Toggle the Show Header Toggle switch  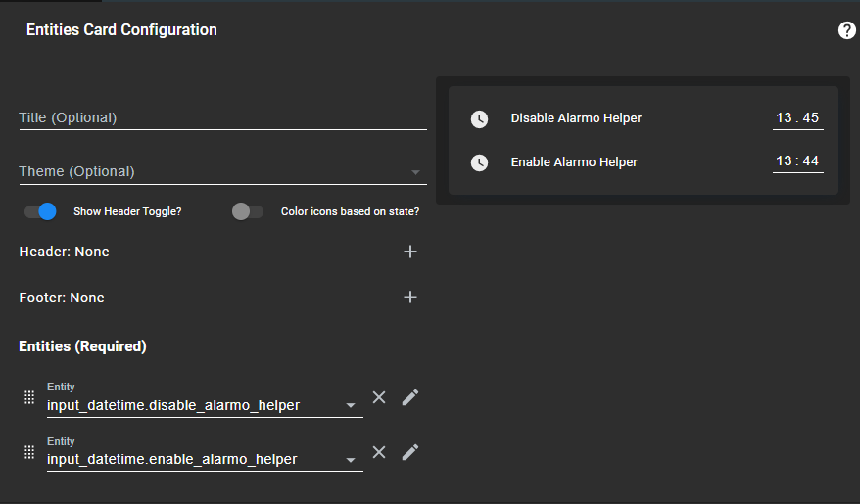tap(40, 211)
